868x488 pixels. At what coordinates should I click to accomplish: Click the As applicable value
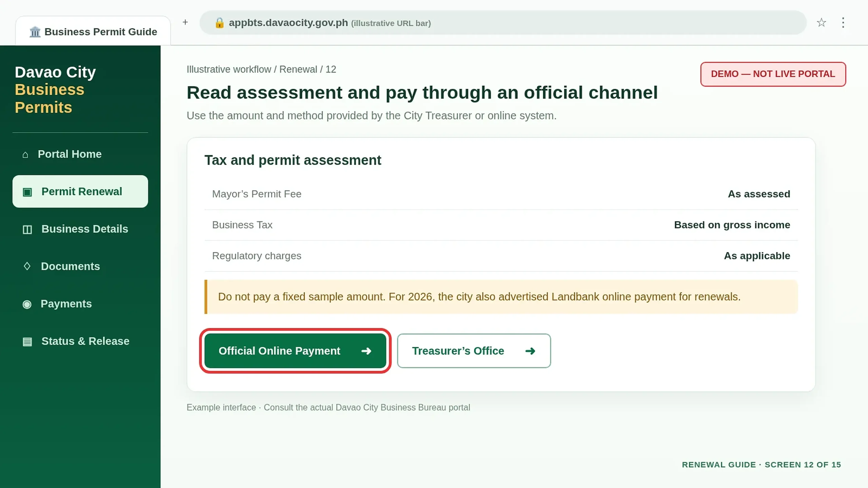click(x=757, y=256)
